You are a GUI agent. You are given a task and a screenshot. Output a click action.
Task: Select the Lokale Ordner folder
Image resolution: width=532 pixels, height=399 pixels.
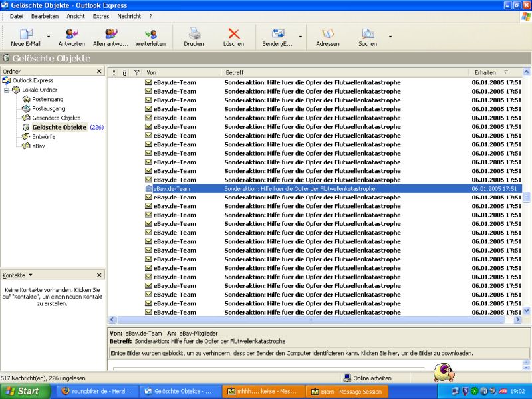(x=39, y=90)
